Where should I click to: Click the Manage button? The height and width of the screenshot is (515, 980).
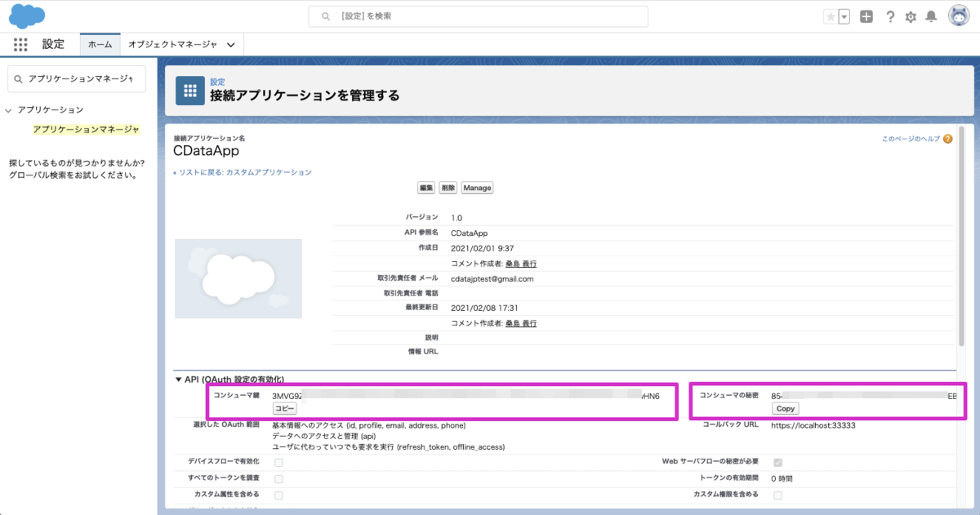(477, 187)
